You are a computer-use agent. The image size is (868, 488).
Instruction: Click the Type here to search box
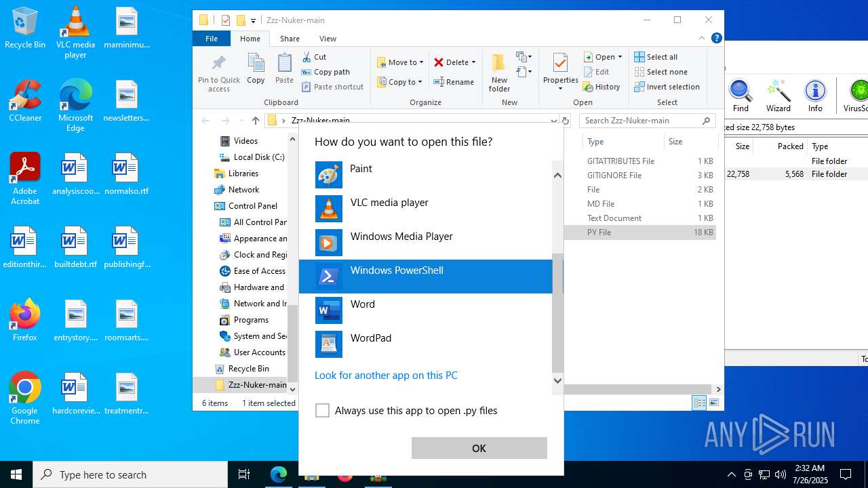pos(130,474)
